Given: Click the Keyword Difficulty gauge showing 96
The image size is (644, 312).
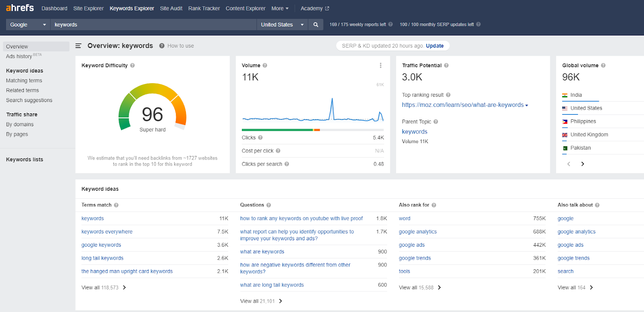Looking at the screenshot, I should coord(153,108).
